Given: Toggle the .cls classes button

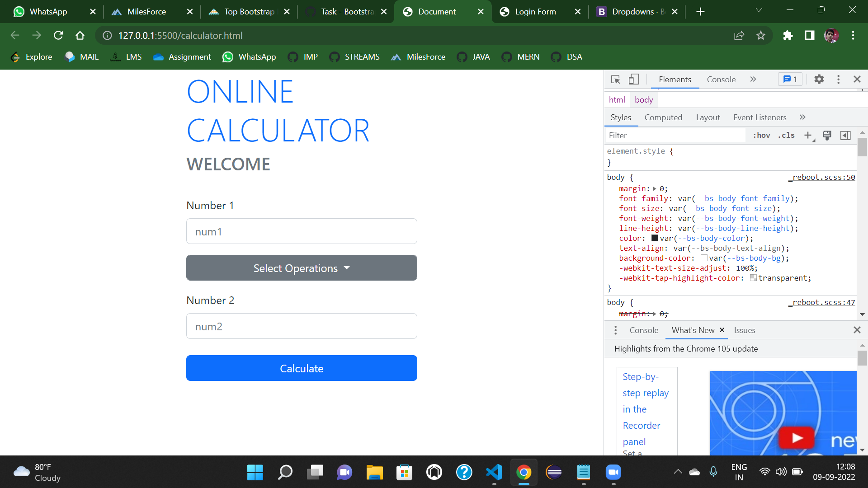Looking at the screenshot, I should point(786,135).
